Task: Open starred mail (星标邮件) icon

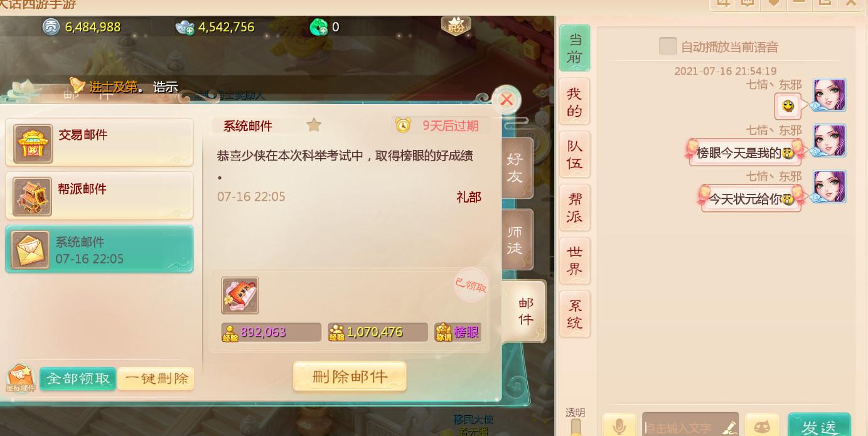Action: click(x=20, y=378)
